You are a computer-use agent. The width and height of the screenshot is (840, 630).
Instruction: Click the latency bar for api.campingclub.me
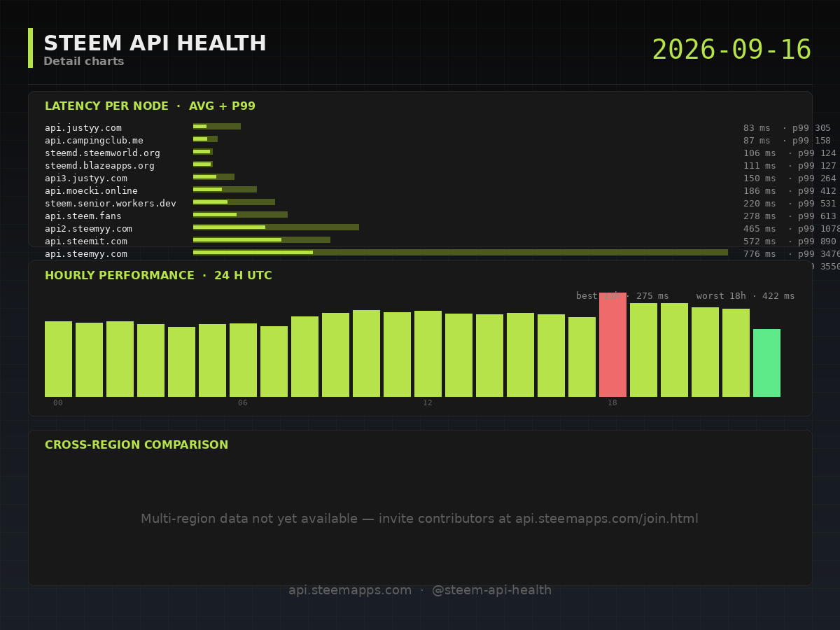click(205, 139)
